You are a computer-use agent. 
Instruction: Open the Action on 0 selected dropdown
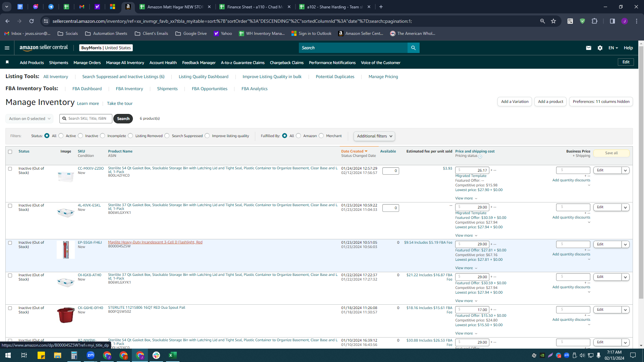click(x=30, y=119)
